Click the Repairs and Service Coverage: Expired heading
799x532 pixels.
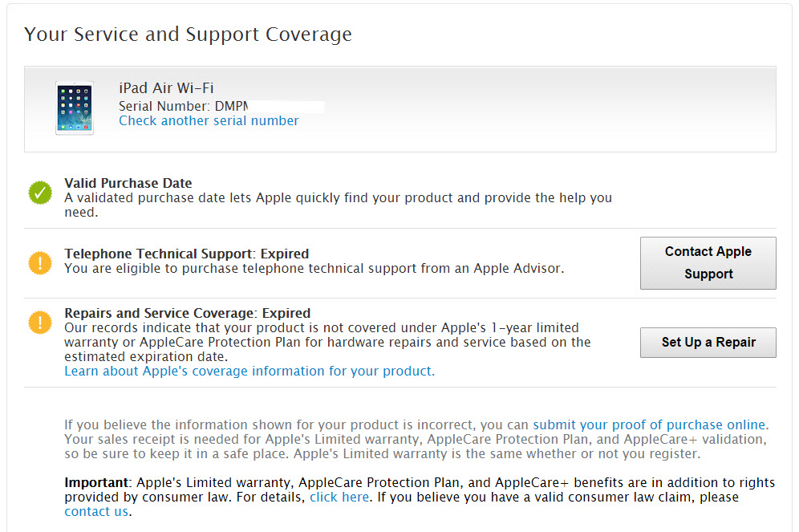pos(187,314)
